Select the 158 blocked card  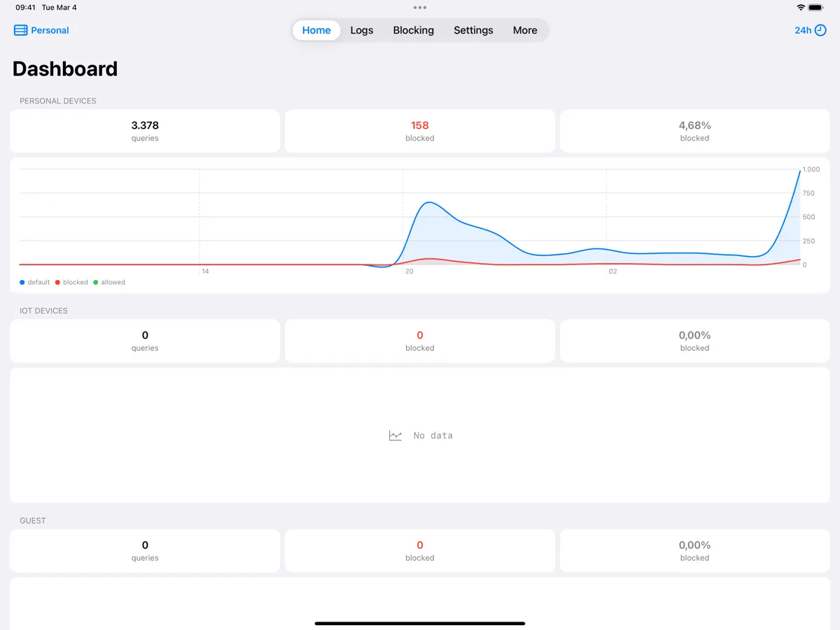tap(420, 131)
